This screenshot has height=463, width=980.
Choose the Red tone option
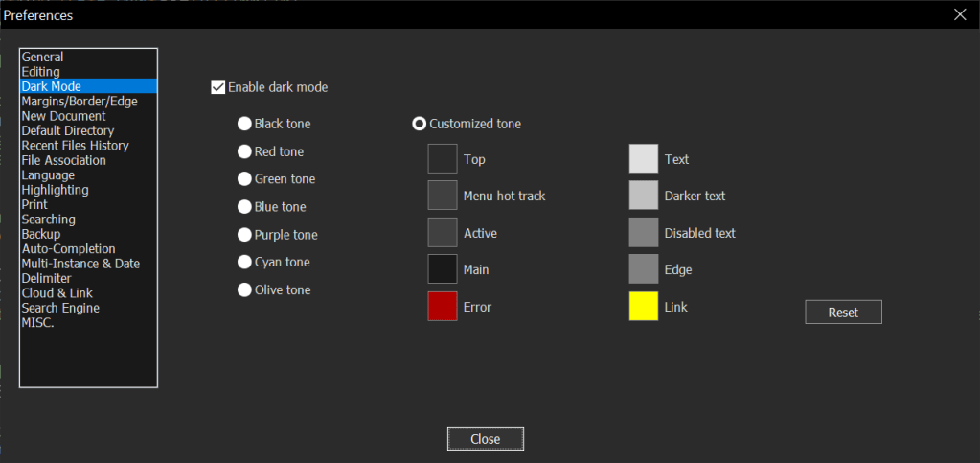[x=245, y=151]
